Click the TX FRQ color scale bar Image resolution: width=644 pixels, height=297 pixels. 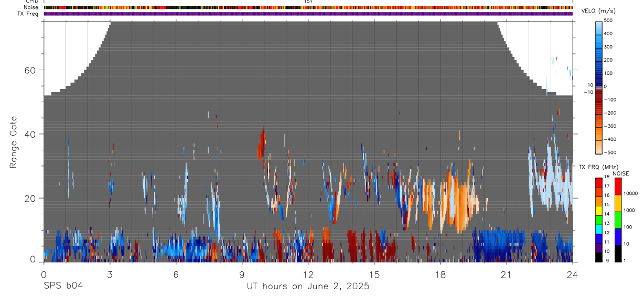tap(599, 220)
